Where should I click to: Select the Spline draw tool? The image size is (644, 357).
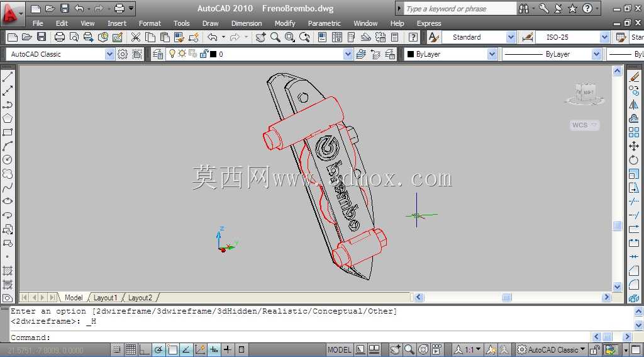click(x=8, y=188)
